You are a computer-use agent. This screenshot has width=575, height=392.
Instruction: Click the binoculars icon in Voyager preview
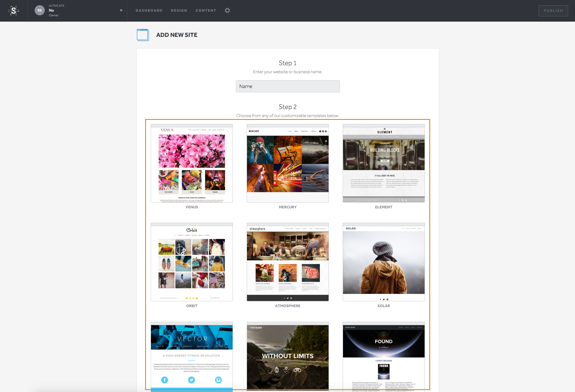click(297, 370)
